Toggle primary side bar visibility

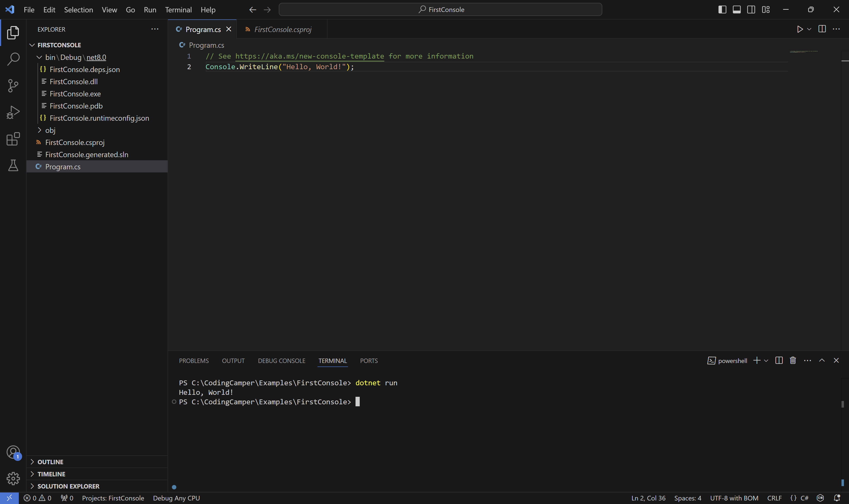point(722,10)
